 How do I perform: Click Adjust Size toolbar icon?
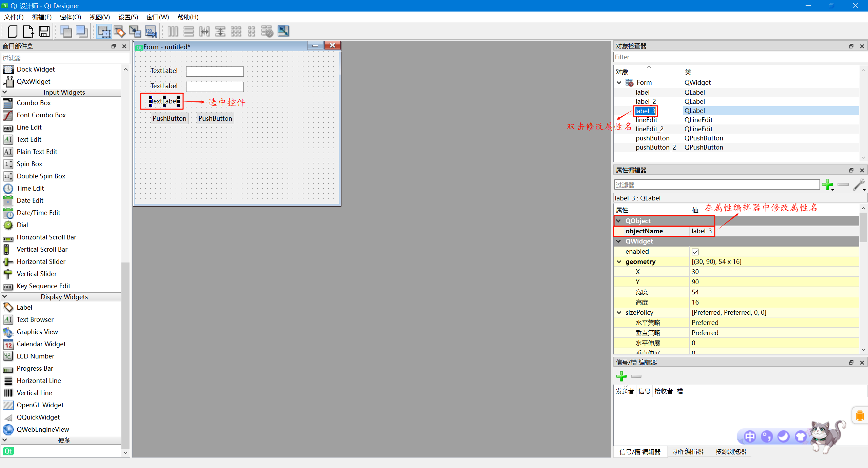coord(283,32)
